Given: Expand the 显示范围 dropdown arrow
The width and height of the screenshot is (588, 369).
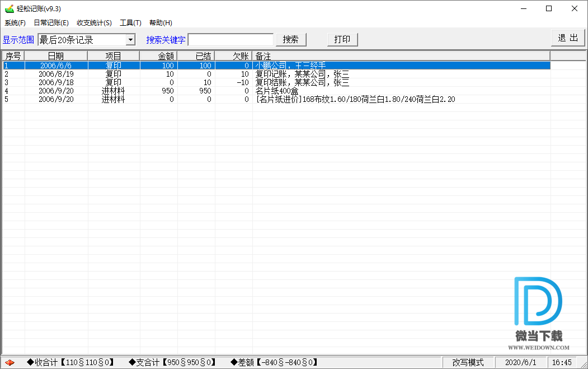Looking at the screenshot, I should pos(130,39).
